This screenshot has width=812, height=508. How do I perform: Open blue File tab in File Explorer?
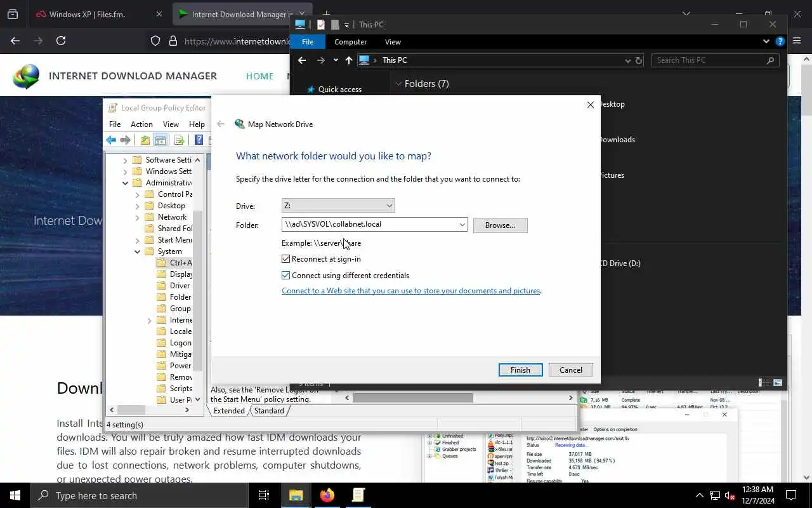point(308,42)
